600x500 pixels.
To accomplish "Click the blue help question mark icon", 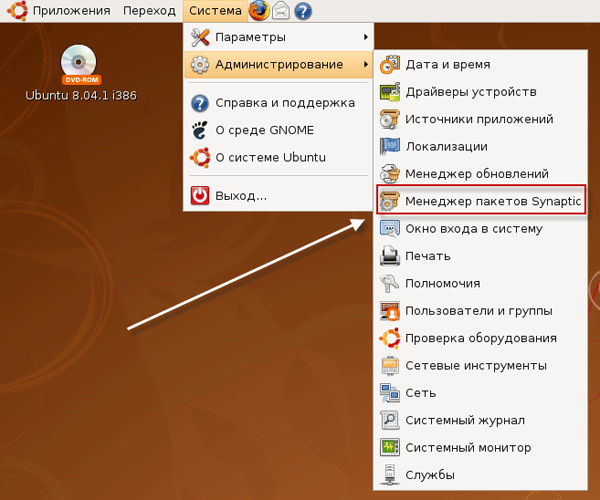I will pos(303,11).
